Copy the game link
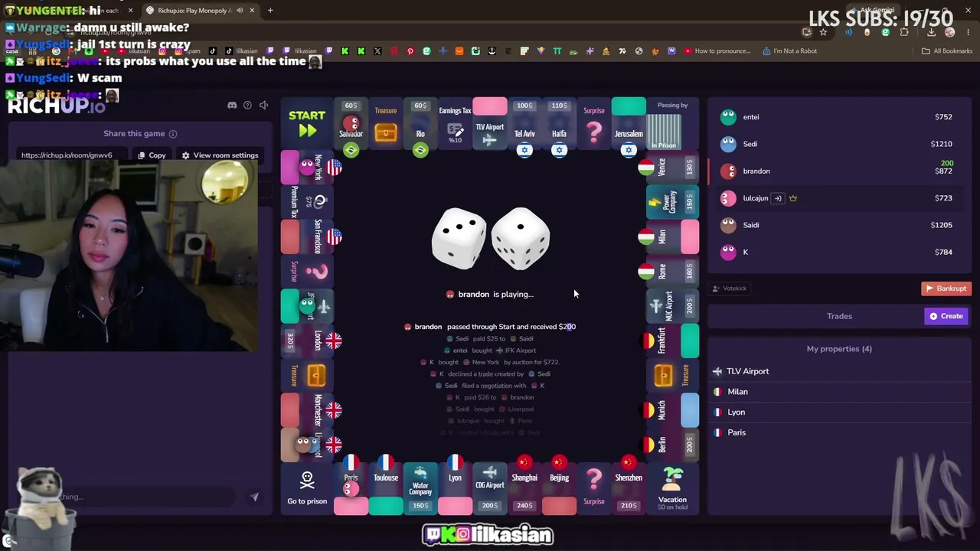Viewport: 980px width, 551px height. [152, 155]
